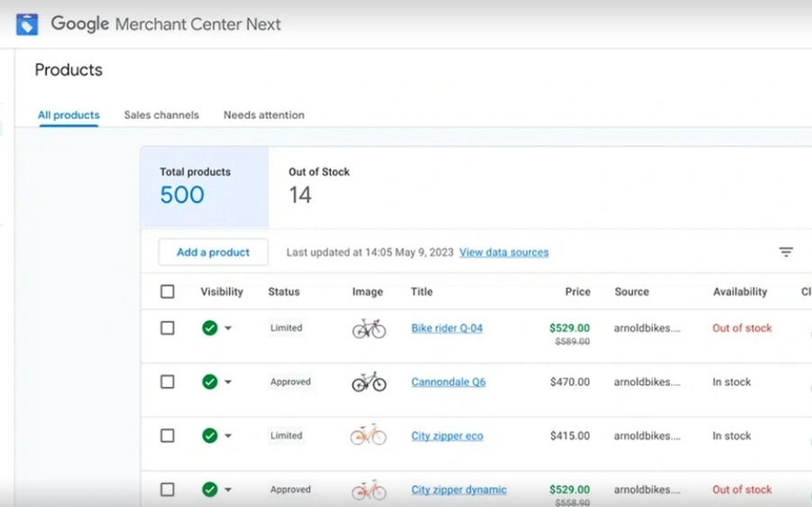The height and width of the screenshot is (507, 812).
Task: Click the Price column header
Action: (x=578, y=291)
